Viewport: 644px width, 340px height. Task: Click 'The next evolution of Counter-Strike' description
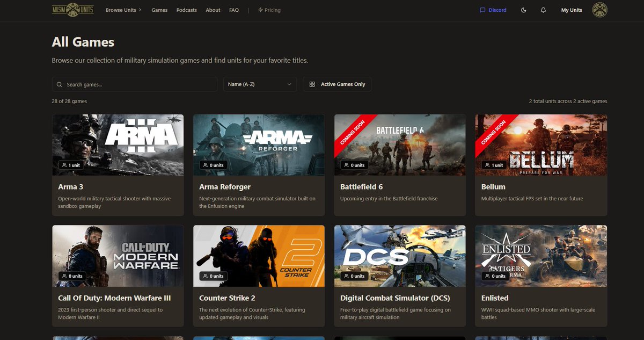[253, 313]
